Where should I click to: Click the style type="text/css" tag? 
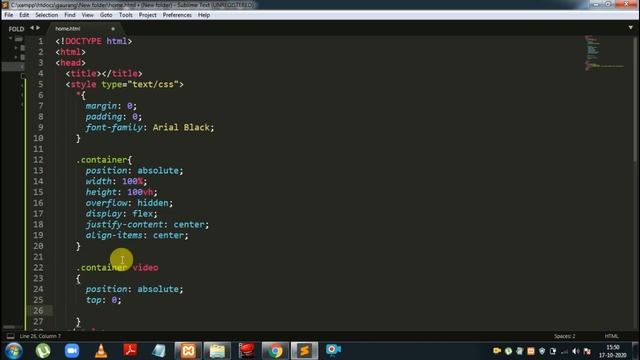(x=124, y=84)
